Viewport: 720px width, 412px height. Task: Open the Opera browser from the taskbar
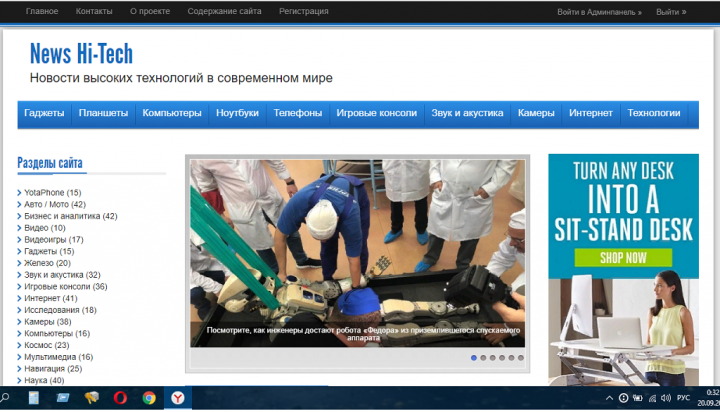tap(120, 398)
